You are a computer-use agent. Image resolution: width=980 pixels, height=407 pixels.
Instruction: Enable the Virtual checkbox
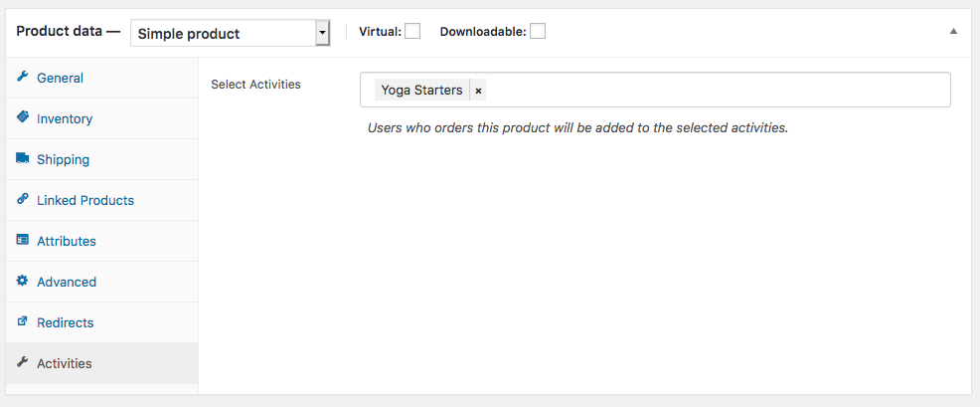[412, 31]
